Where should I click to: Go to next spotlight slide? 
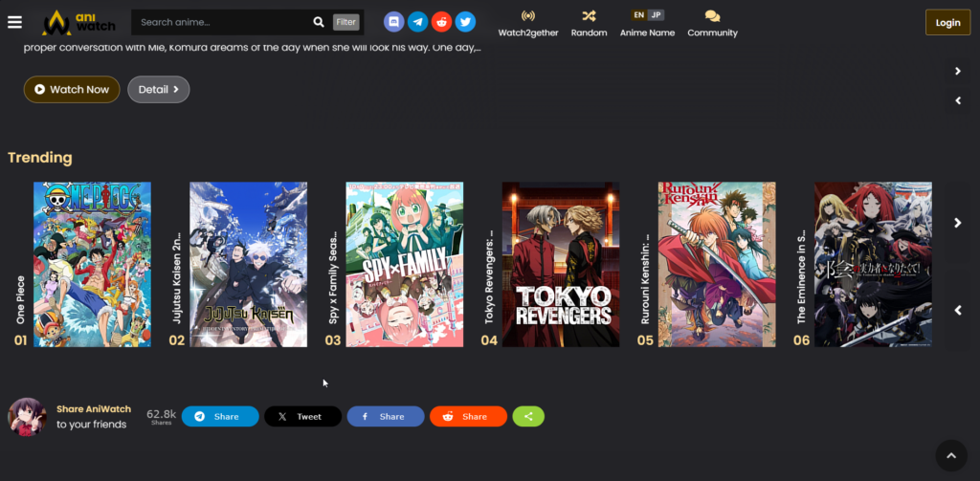pos(957,71)
